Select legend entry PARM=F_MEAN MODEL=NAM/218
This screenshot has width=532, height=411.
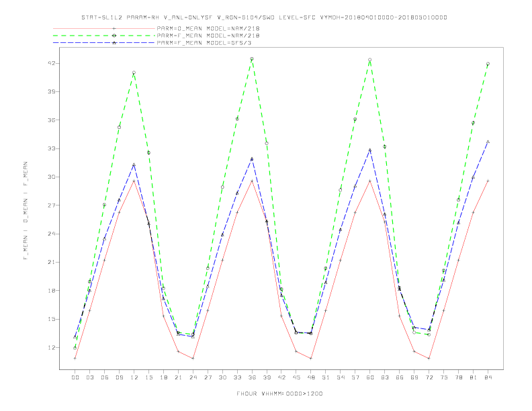pyautogui.click(x=208, y=36)
